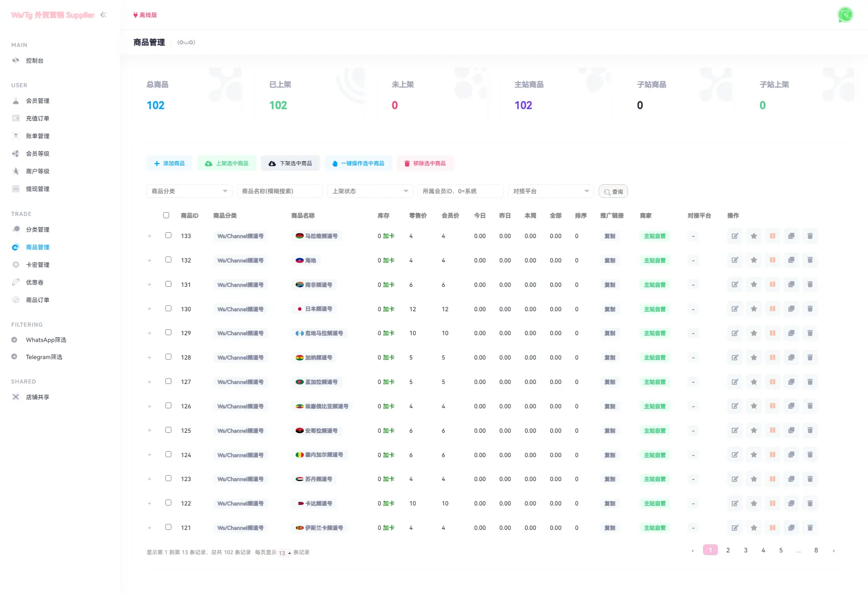Check the checkbox for product 132
The width and height of the screenshot is (868, 594).
[169, 260]
